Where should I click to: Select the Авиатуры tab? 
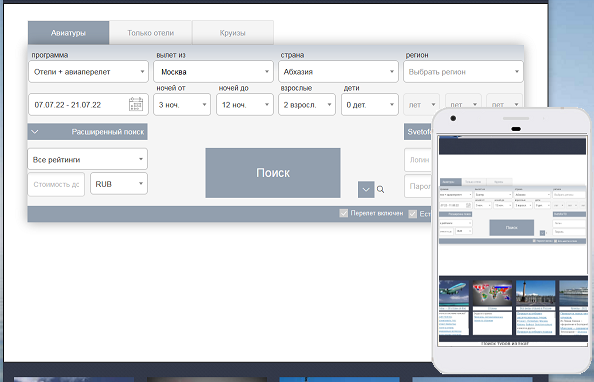[x=69, y=33]
